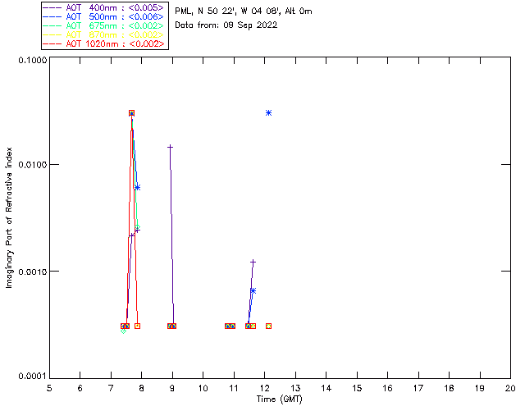Image resolution: width=525 pixels, height=420 pixels.
Task: Click the "Data from: 09 Sep 2022" text
Action: (x=226, y=25)
